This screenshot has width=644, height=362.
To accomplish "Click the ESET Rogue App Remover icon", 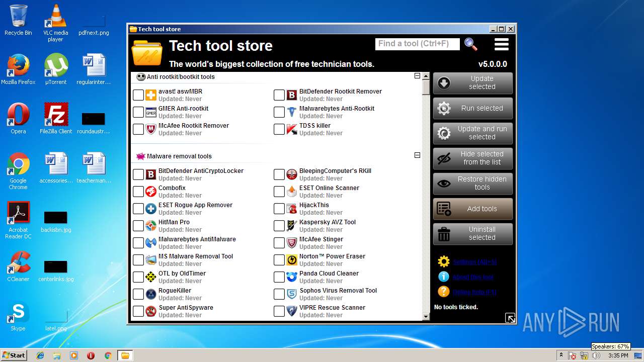I will 151,209.
